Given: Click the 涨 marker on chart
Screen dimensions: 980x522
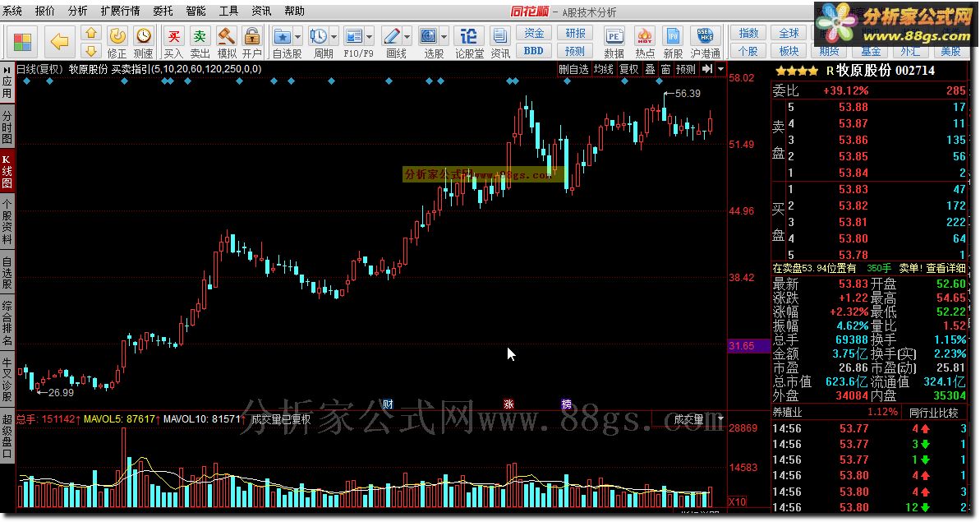Looking at the screenshot, I should click(x=508, y=404).
